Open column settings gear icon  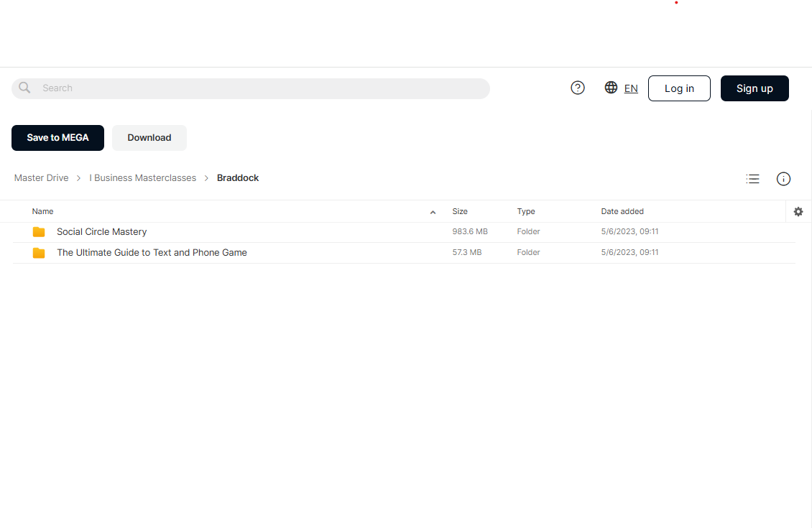(798, 211)
